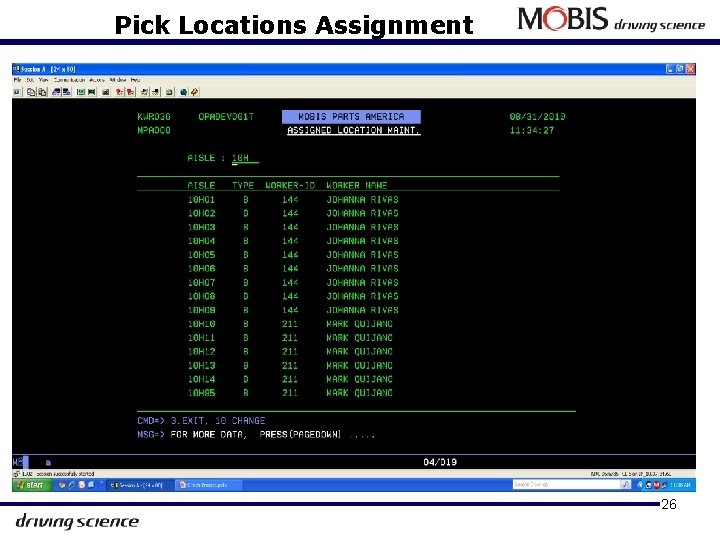Open the Edit menu
The height and width of the screenshot is (540, 720).
click(x=30, y=80)
